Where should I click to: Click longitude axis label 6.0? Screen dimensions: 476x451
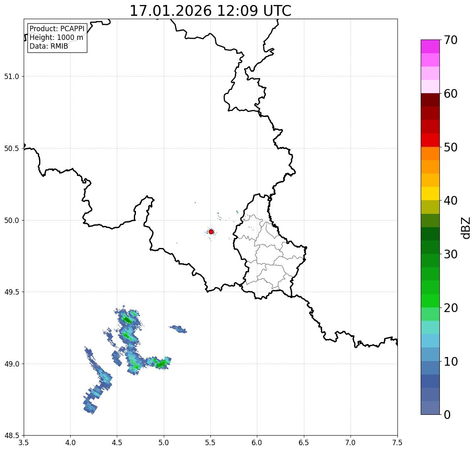257,443
